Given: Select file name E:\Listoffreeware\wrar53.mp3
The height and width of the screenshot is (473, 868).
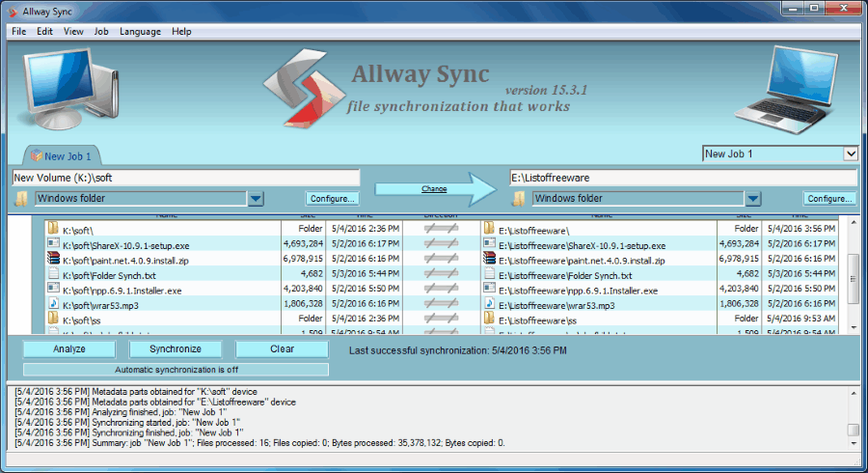Looking at the screenshot, I should [556, 305].
